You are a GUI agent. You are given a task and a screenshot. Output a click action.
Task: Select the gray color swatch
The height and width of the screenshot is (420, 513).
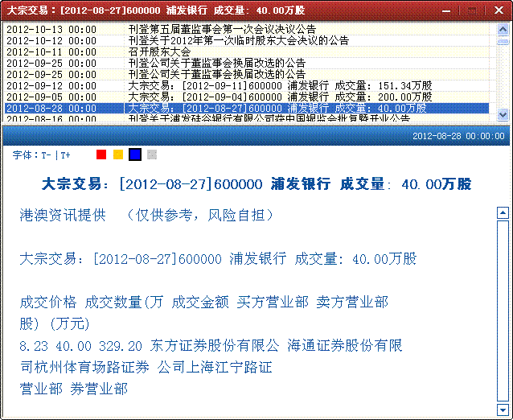pos(152,154)
